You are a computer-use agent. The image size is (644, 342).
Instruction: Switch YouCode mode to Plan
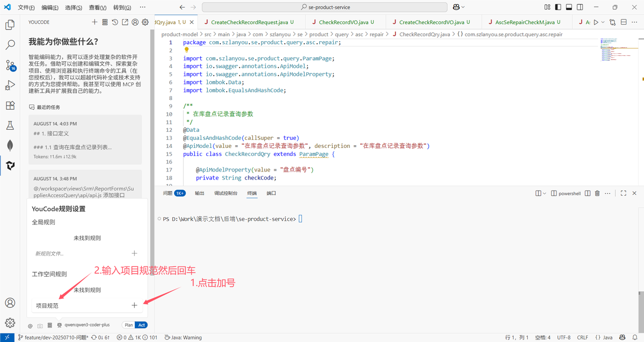(x=129, y=325)
